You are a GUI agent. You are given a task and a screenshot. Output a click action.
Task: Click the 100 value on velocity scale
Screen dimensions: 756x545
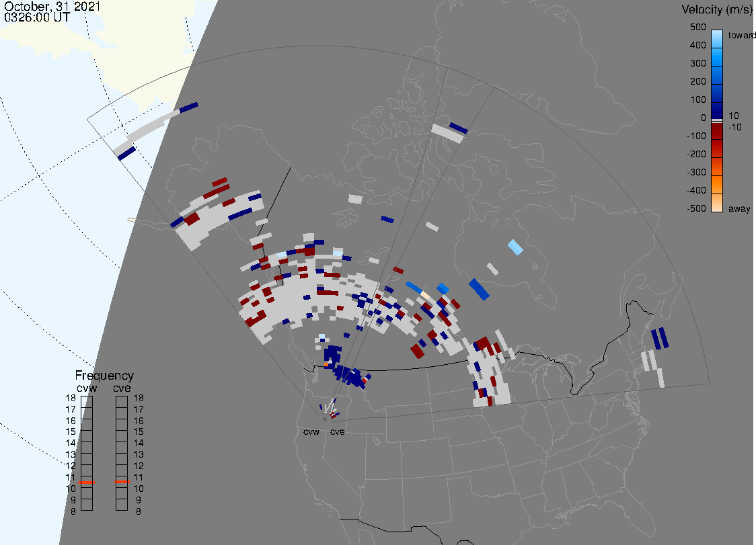click(x=697, y=99)
